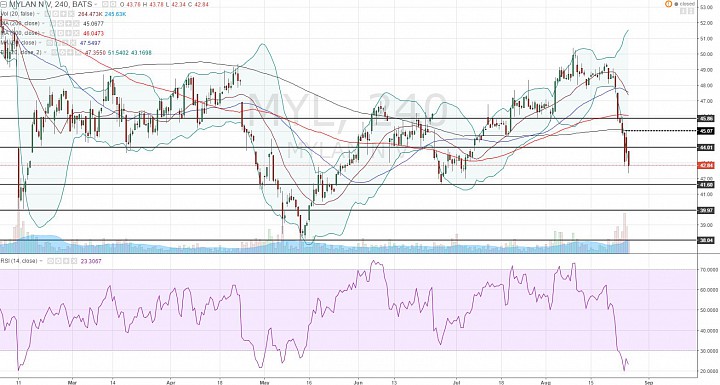The image size is (720, 385).
Task: Click the May label on time axis
Action: tap(264, 381)
